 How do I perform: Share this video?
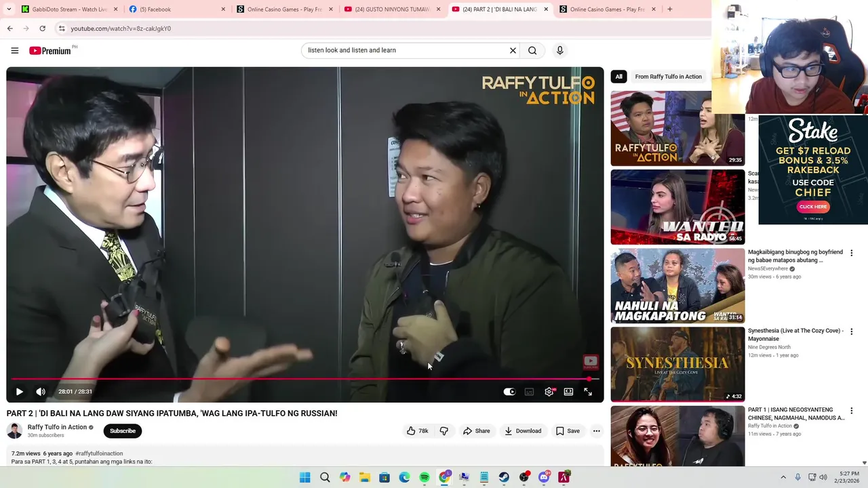pyautogui.click(x=476, y=431)
